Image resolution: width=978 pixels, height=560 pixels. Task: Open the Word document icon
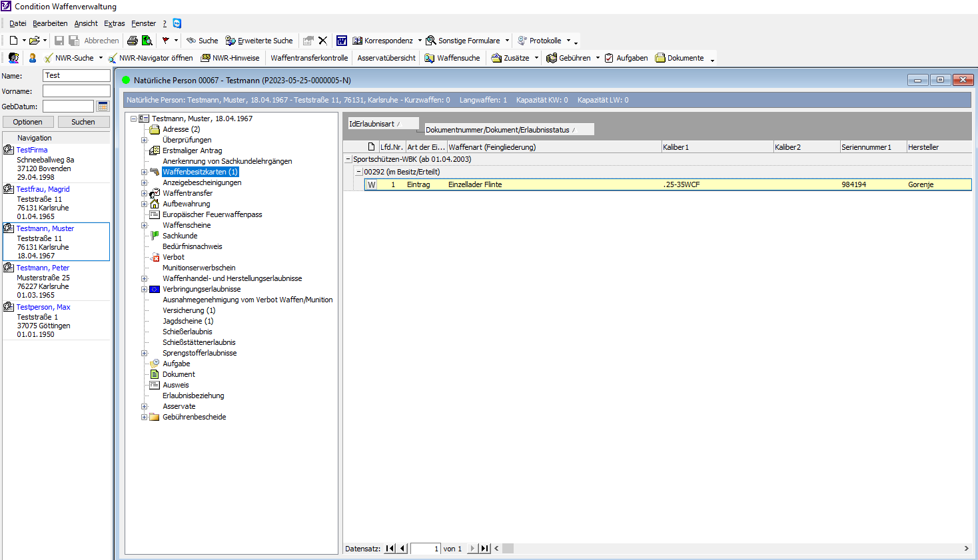pos(342,41)
